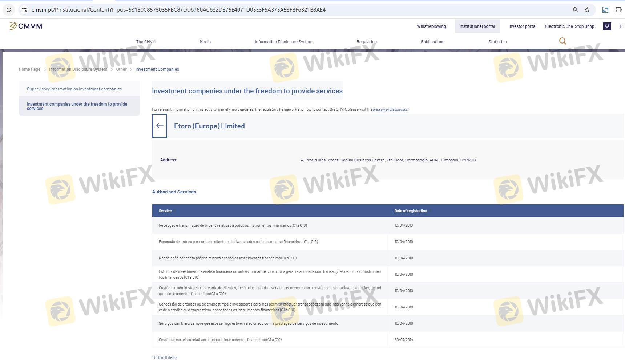Open the blue browser extension icon
This screenshot has width=625, height=364.
[605, 10]
